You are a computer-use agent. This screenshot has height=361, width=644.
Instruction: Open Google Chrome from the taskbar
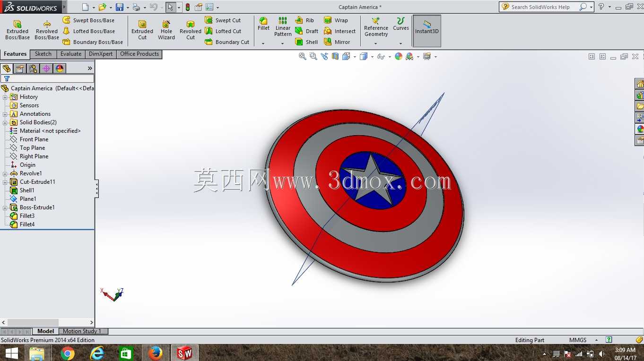point(68,353)
